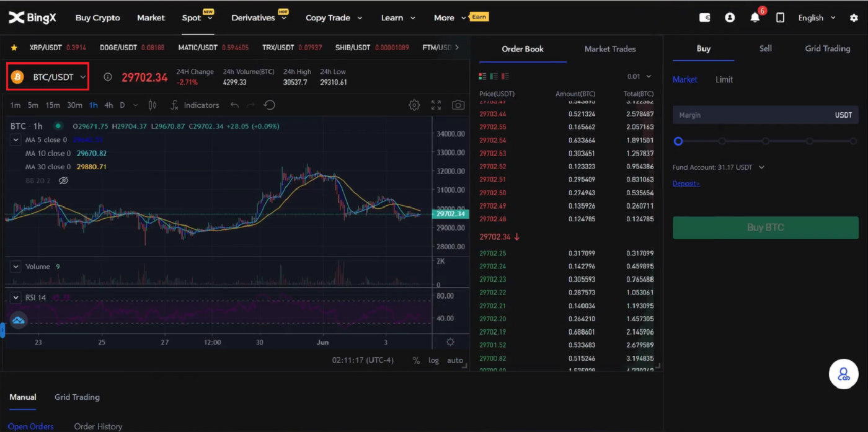Switch to the Market Trades tab
Image resolution: width=868 pixels, height=432 pixels.
(610, 49)
